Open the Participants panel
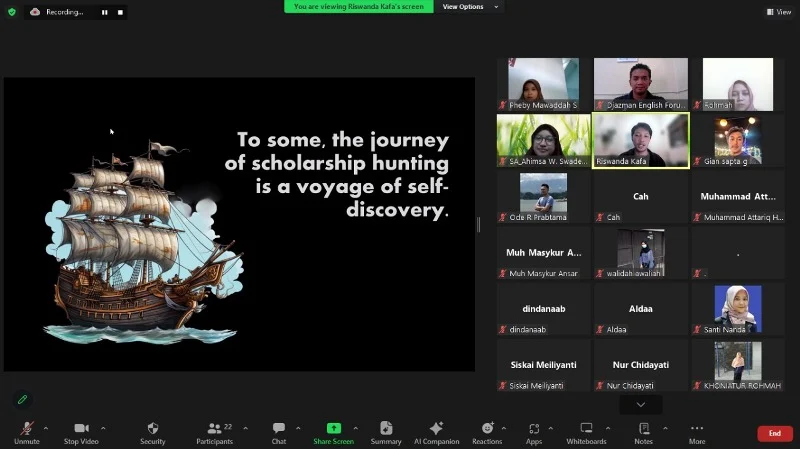This screenshot has width=800, height=449. [214, 431]
